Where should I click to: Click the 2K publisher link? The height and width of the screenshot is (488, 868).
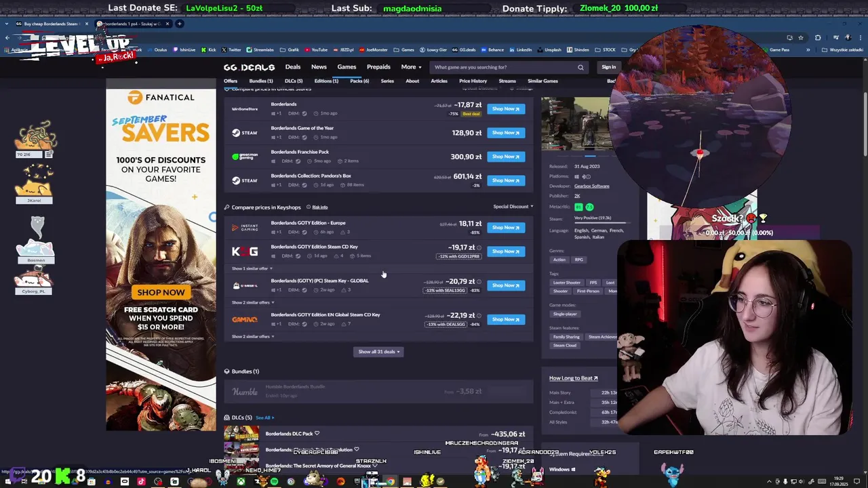click(x=577, y=196)
